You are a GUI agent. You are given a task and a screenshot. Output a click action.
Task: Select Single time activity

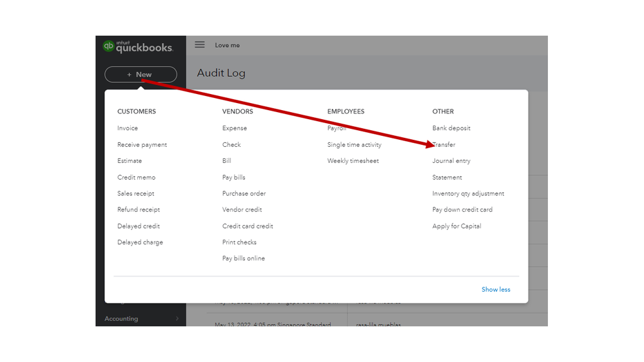pyautogui.click(x=354, y=145)
